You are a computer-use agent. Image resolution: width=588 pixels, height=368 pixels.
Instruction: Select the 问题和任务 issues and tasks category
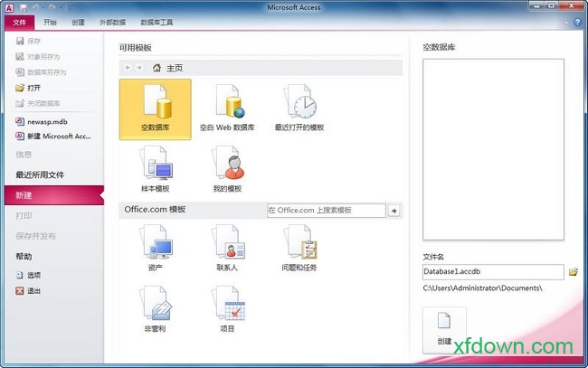(x=299, y=248)
